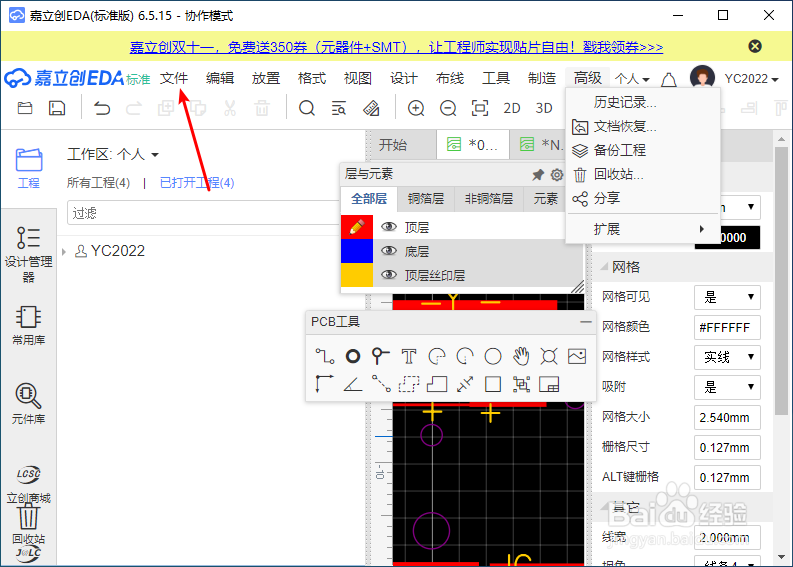Close the yellow promotion banner
Image resolution: width=793 pixels, height=567 pixels.
[x=755, y=47]
